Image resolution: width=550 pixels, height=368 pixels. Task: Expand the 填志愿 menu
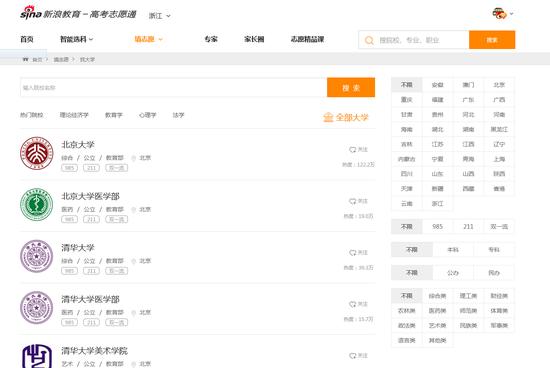(x=148, y=39)
